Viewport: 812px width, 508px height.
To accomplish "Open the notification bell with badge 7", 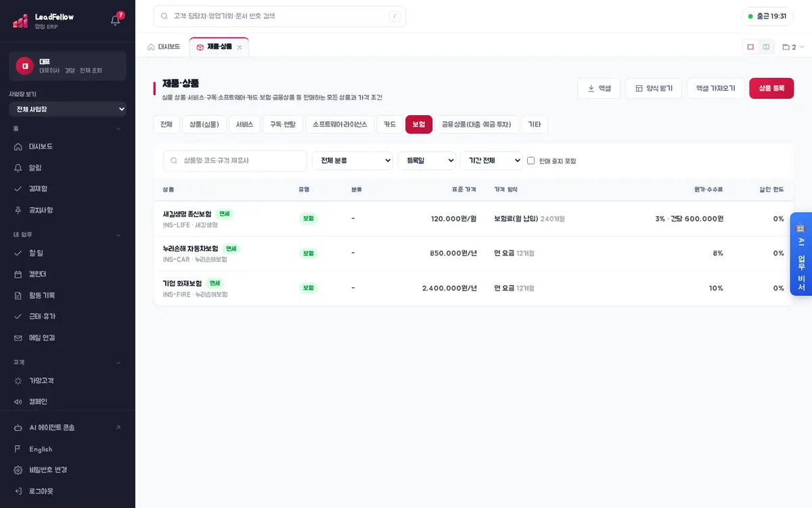I will point(116,20).
